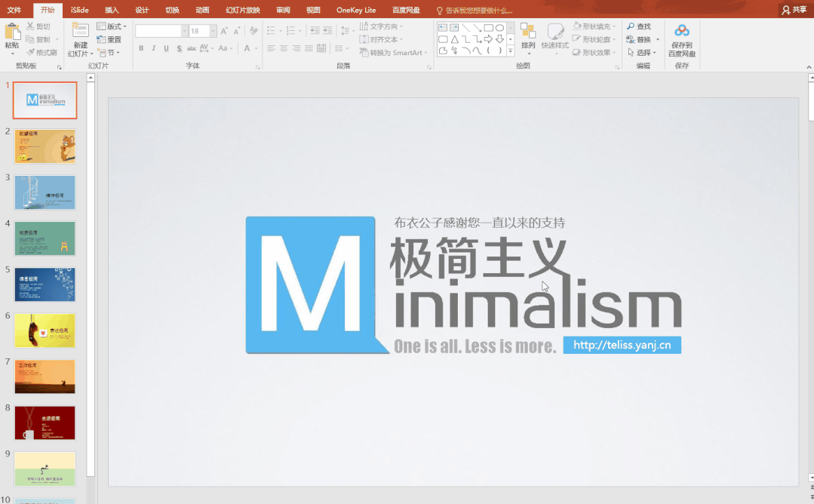This screenshot has width=814, height=504.
Task: Switch to the Animations (动画) tab
Action: coord(202,10)
